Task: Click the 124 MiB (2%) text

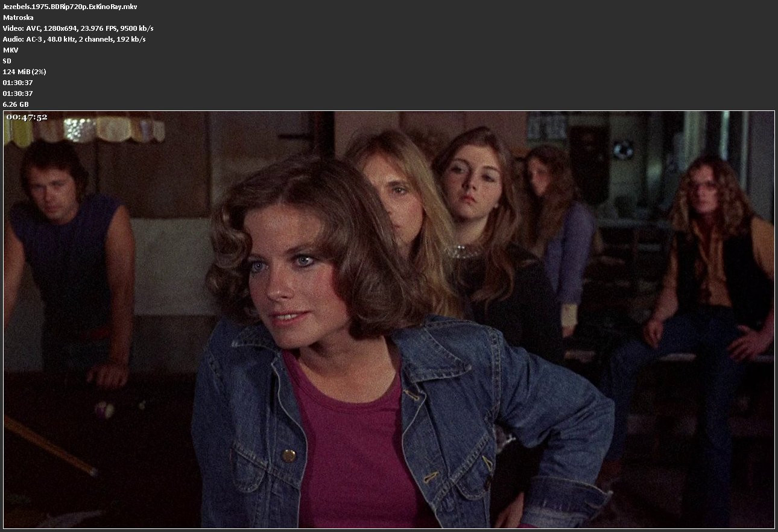Action: [x=25, y=72]
